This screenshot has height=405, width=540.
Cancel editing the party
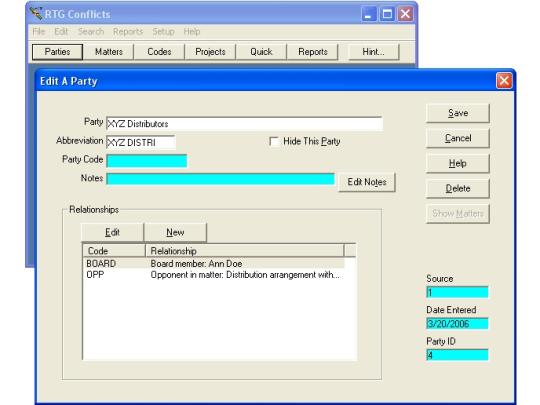tap(458, 138)
